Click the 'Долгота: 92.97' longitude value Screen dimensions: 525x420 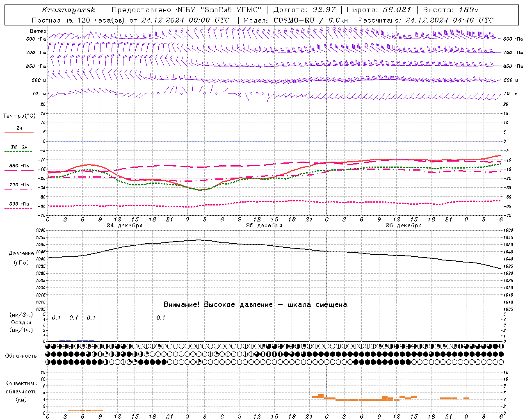304,10
